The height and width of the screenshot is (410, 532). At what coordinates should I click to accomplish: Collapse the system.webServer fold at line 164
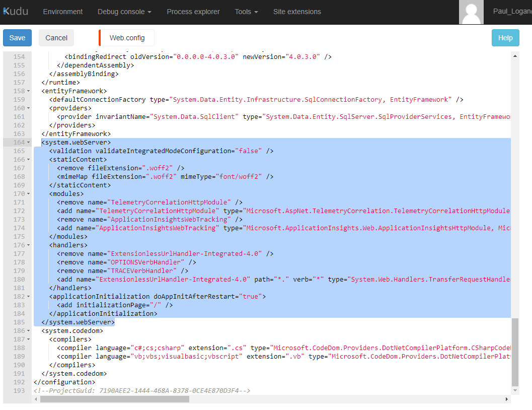point(29,142)
